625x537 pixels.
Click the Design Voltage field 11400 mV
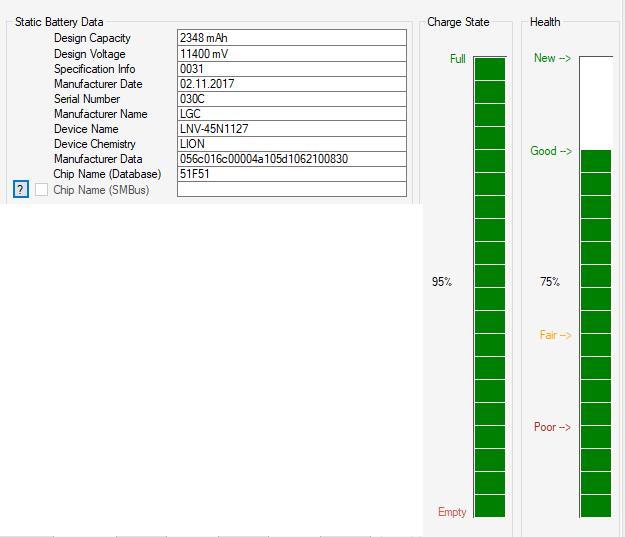tap(292, 54)
